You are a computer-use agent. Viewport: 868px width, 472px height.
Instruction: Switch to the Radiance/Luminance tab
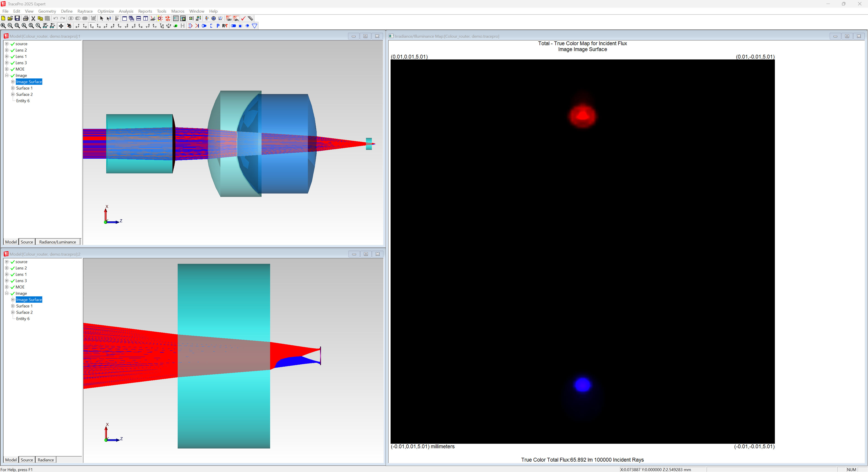(x=58, y=242)
